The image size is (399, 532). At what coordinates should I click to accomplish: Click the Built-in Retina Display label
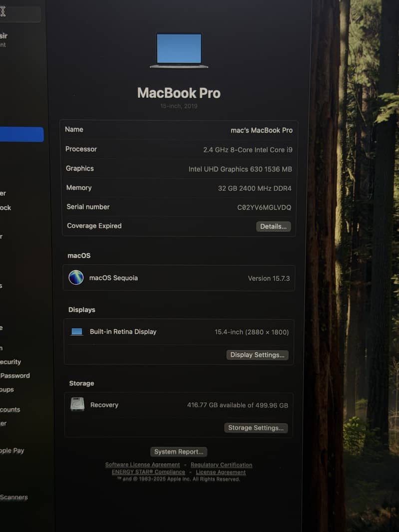[x=123, y=331]
